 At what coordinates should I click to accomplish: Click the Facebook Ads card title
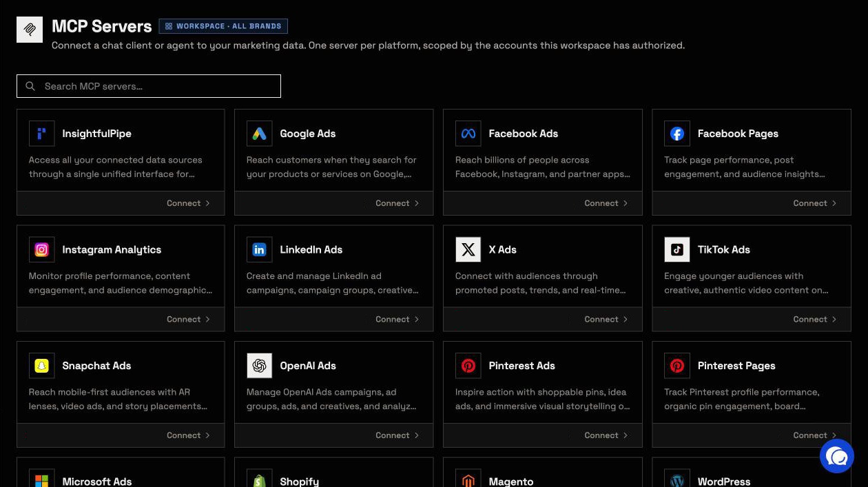[x=523, y=134]
